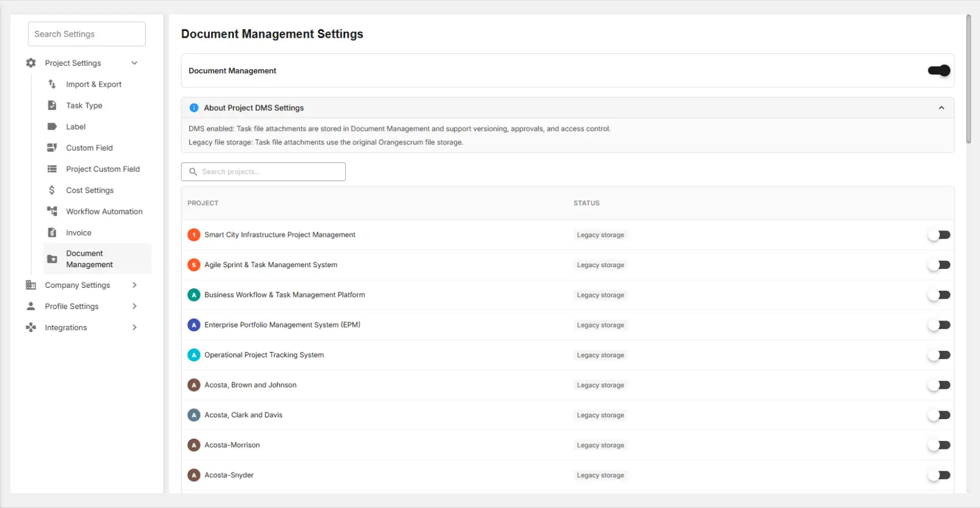Collapse Project Settings with its chevron
This screenshot has height=508, width=980.
tap(134, 63)
